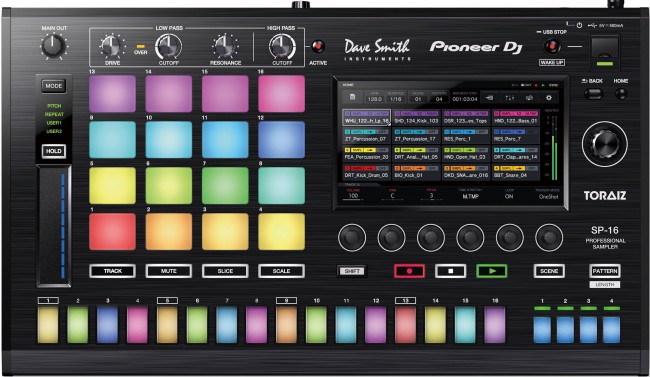Image resolution: width=650 pixels, height=377 pixels.
Task: Click the HOME round button
Action: [621, 94]
